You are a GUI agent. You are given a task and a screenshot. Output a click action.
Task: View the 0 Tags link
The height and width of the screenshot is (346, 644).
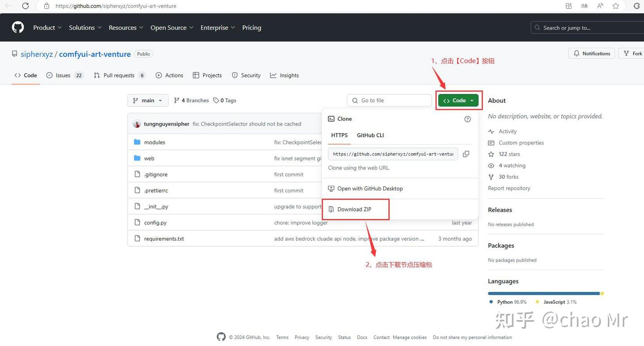tap(225, 101)
